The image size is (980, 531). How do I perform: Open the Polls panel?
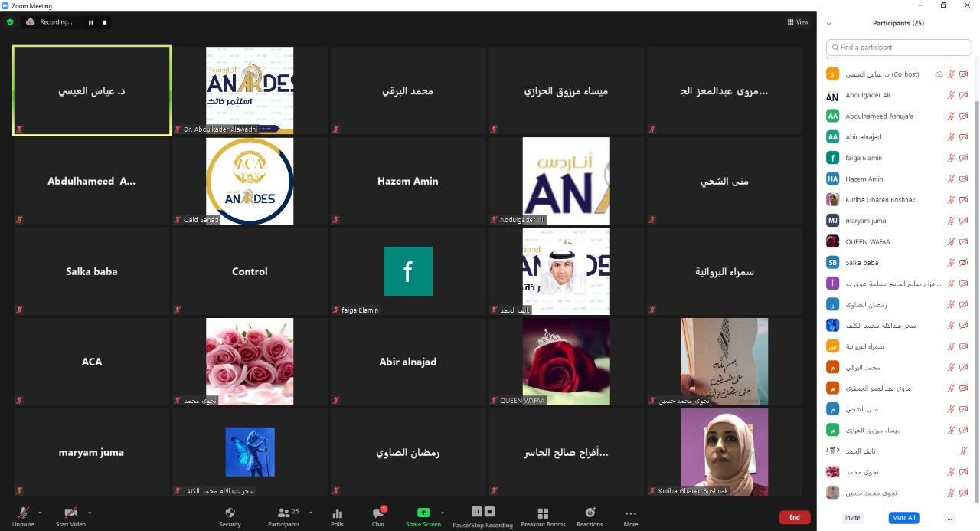click(x=337, y=516)
